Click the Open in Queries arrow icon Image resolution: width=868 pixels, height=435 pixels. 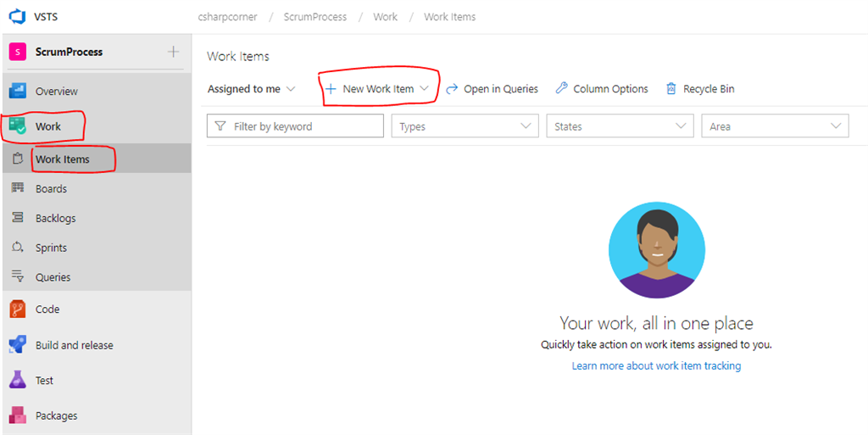click(x=453, y=88)
